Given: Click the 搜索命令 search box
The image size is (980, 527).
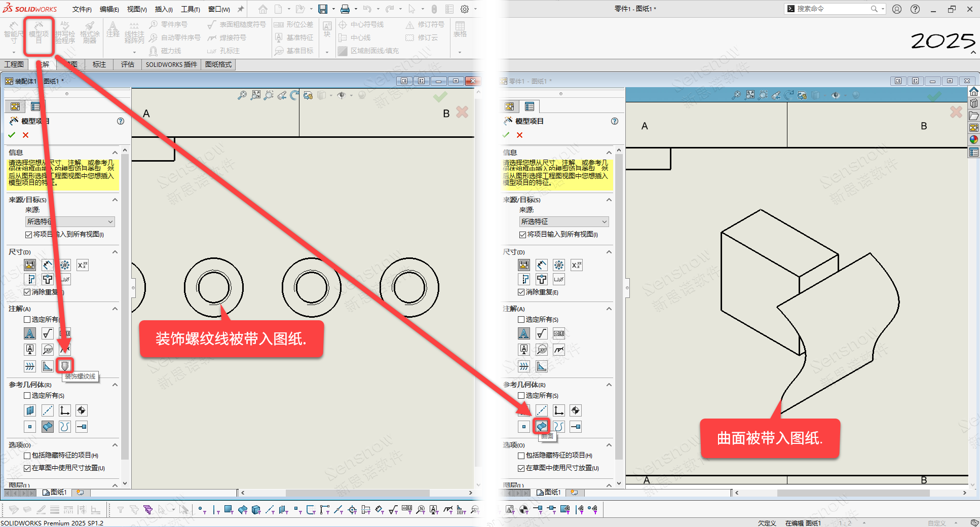Looking at the screenshot, I should coord(831,9).
